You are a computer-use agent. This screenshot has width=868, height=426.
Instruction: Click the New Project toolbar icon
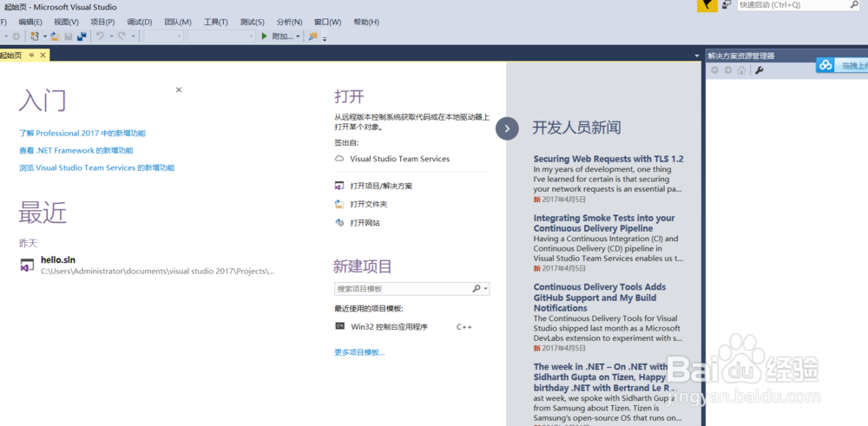point(35,36)
